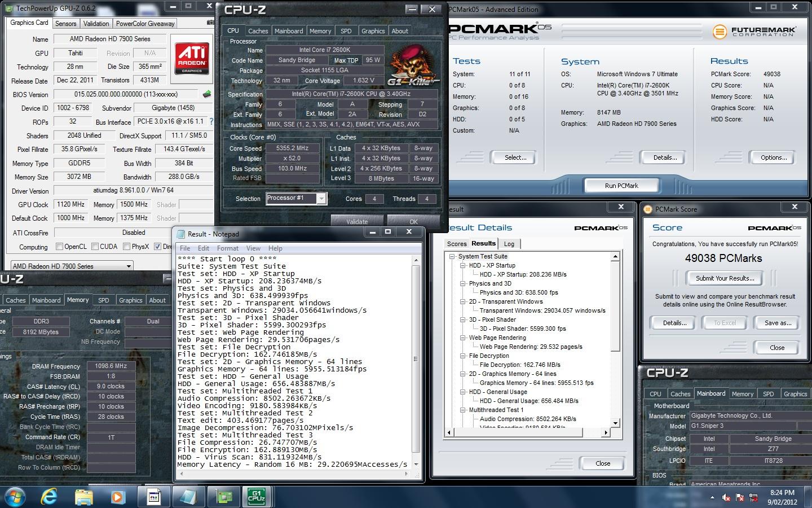Click the clock showing 8:24 PM

(x=782, y=493)
